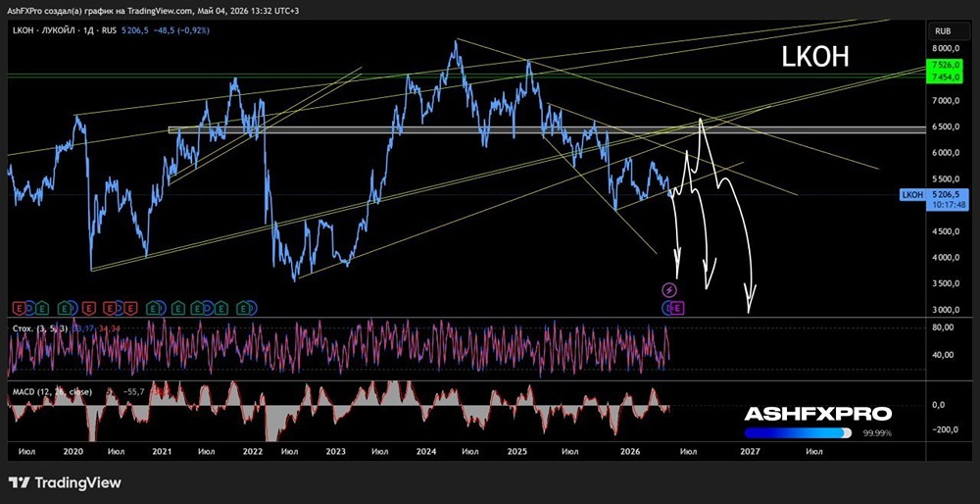The height and width of the screenshot is (504, 980).
Task: Click the 2020 label on the time axis
Action: tap(73, 451)
